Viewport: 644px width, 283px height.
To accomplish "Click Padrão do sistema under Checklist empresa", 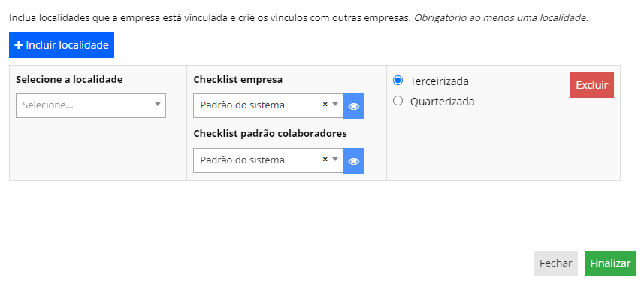I will pos(242,105).
